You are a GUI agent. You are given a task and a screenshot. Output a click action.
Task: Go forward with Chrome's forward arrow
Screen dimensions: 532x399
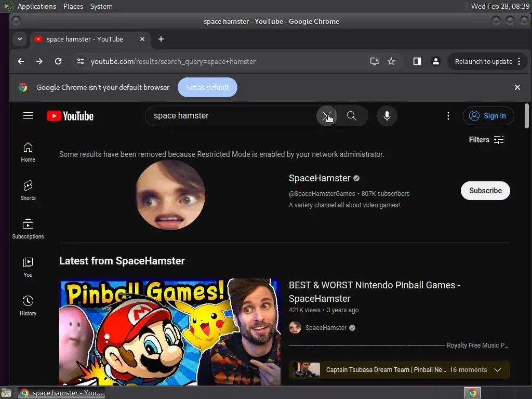39,61
